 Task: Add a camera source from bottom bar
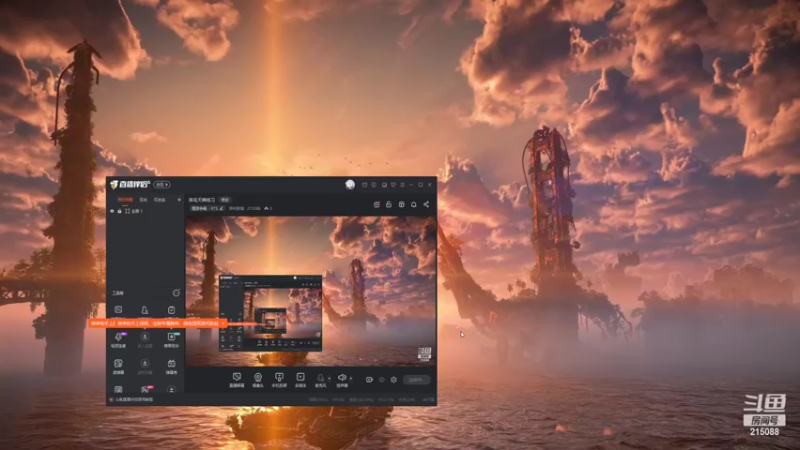[x=258, y=380]
